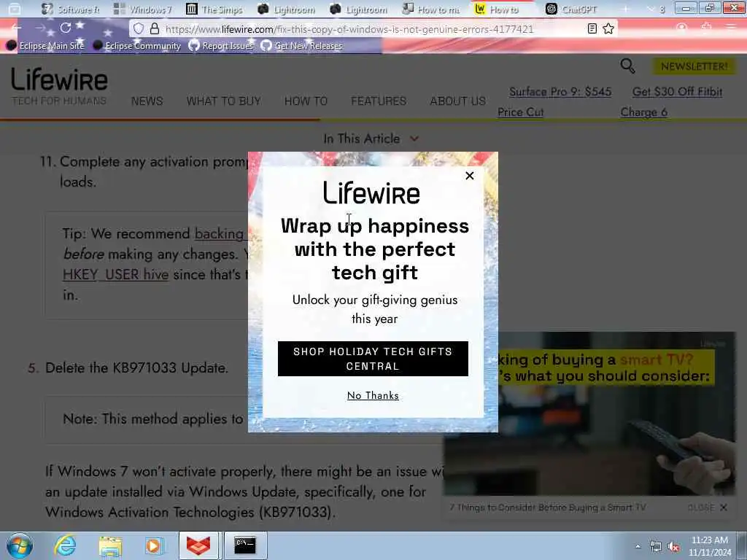Viewport: 747px width, 560px height.
Task: Open the WHAT TO BUY menu item
Action: 224,101
